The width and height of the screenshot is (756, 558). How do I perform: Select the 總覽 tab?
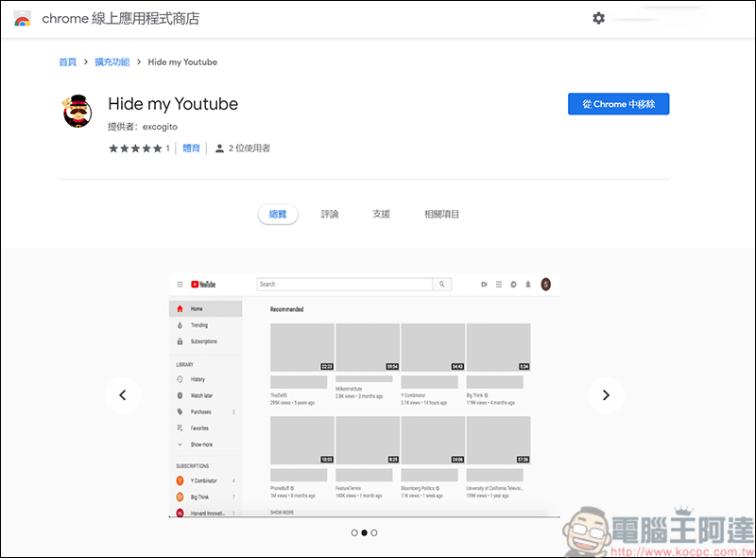(278, 214)
